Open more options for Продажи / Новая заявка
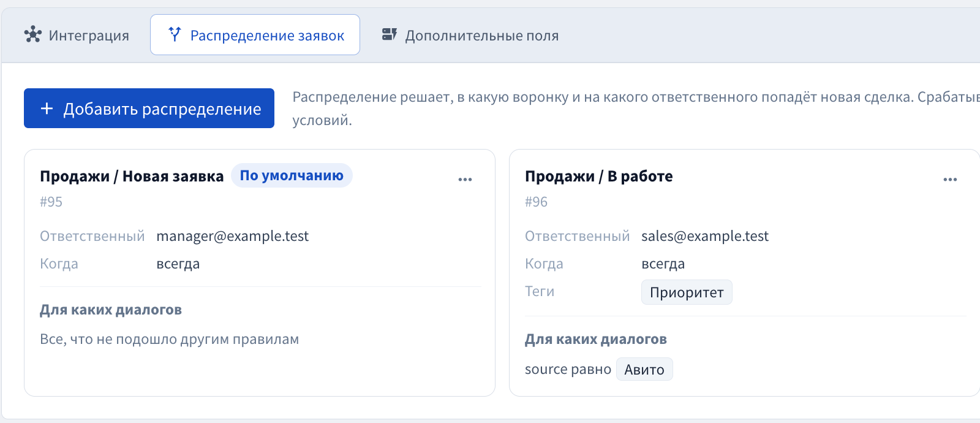 (x=465, y=180)
